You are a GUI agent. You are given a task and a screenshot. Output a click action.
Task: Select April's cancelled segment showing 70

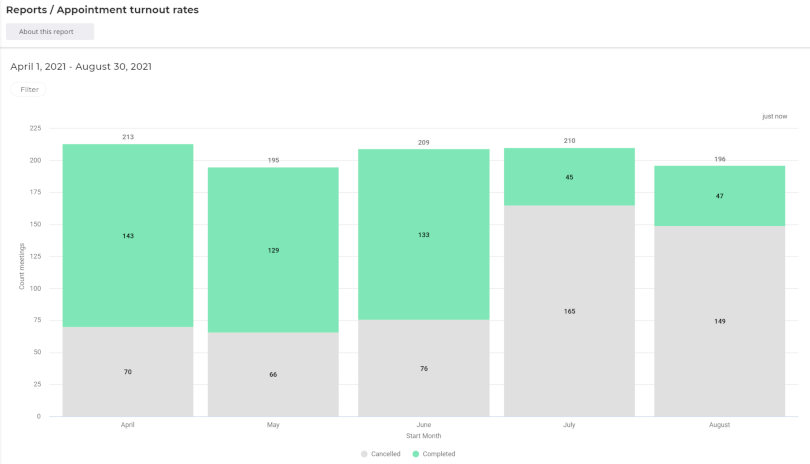point(128,372)
